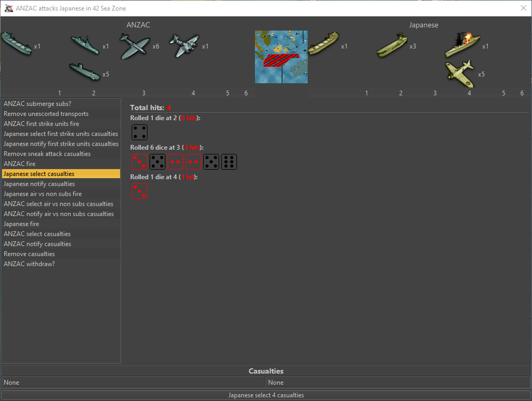Select 'Japanese air vs non subs fire' step
The height and width of the screenshot is (401, 532).
tap(61, 194)
